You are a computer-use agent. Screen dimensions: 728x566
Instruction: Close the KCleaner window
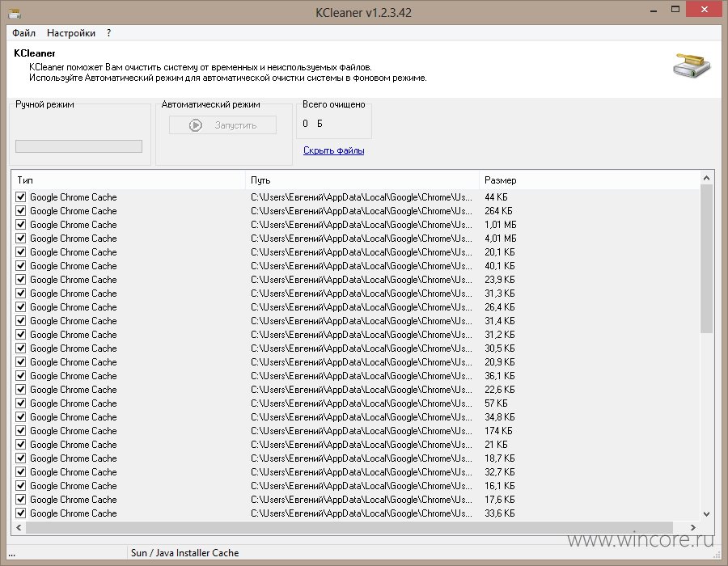(x=705, y=9)
